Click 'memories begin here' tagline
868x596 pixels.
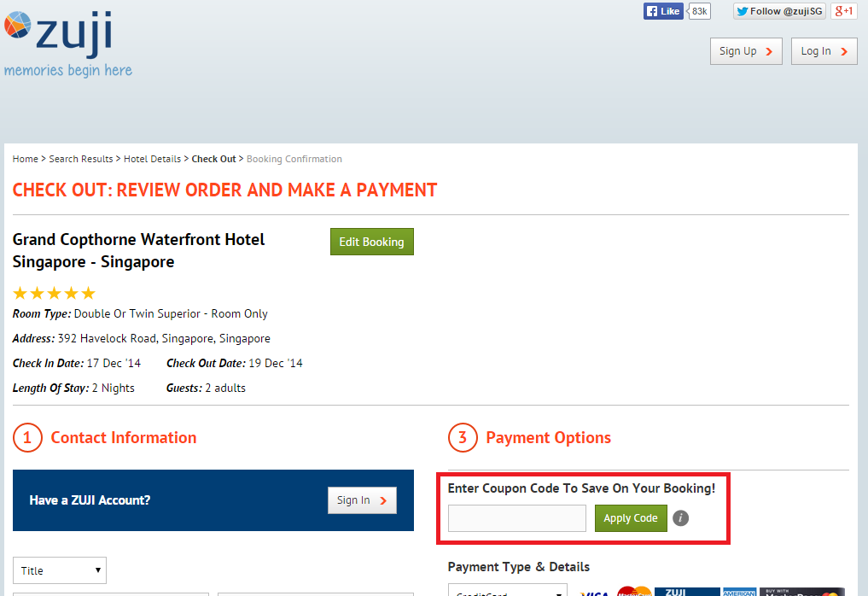click(68, 70)
